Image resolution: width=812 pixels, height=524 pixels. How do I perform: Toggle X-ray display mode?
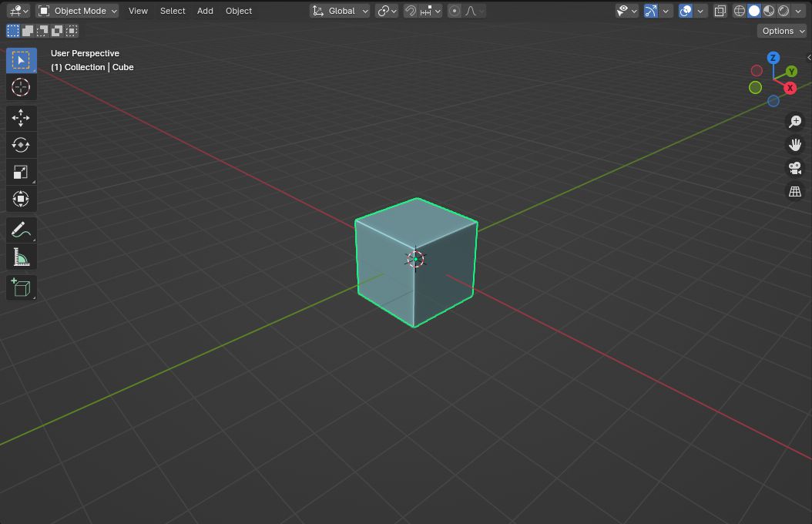pyautogui.click(x=720, y=11)
